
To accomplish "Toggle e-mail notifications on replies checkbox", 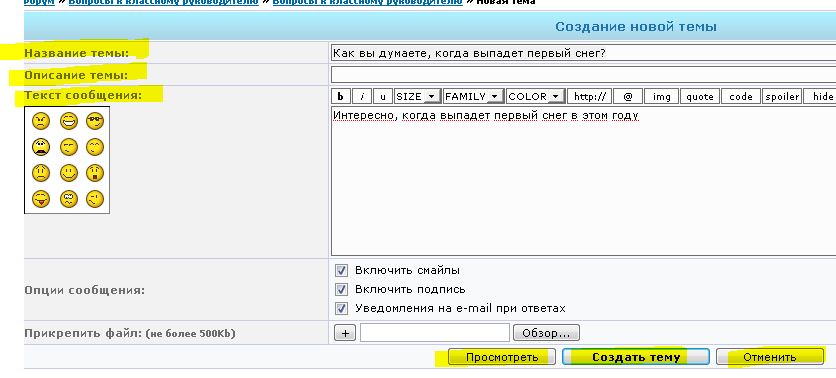I will (341, 309).
